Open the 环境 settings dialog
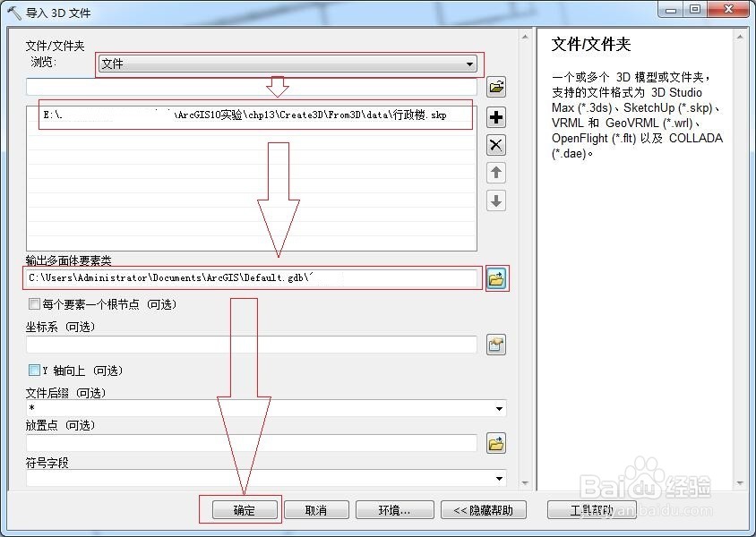Screen dimensions: 756x537 pos(394,508)
